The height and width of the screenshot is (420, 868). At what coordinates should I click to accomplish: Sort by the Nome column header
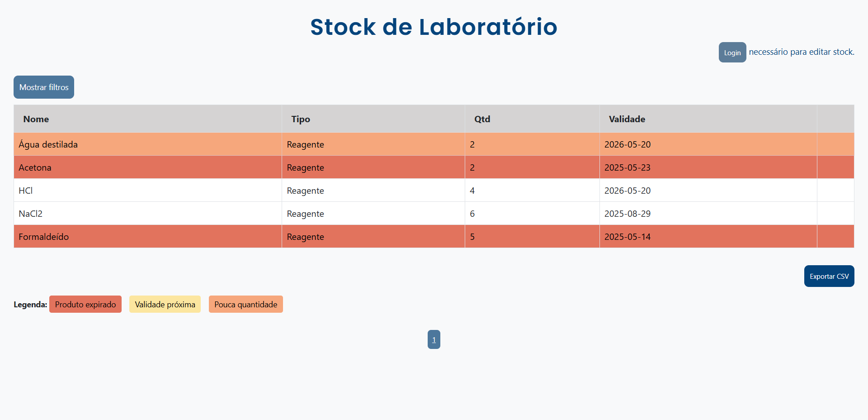36,119
